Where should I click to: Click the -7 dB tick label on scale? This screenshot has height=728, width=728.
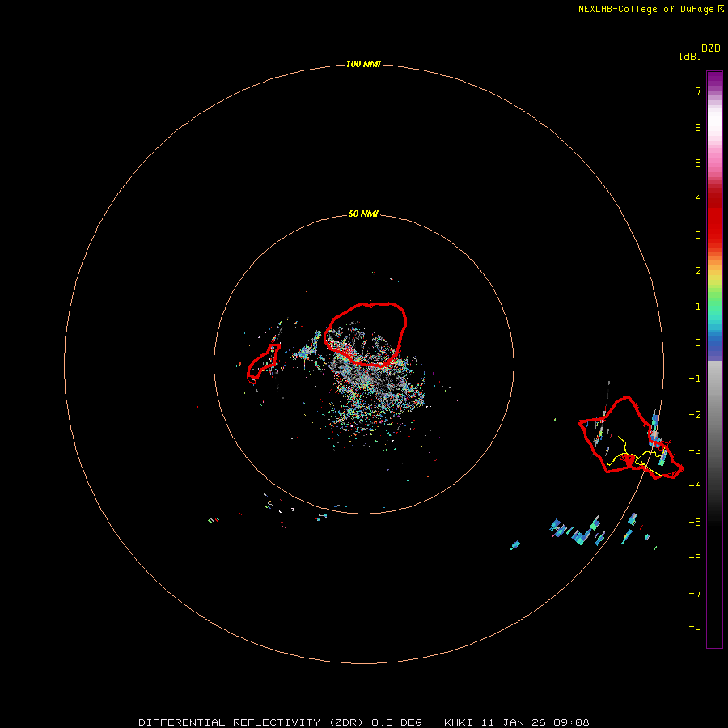coord(695,594)
